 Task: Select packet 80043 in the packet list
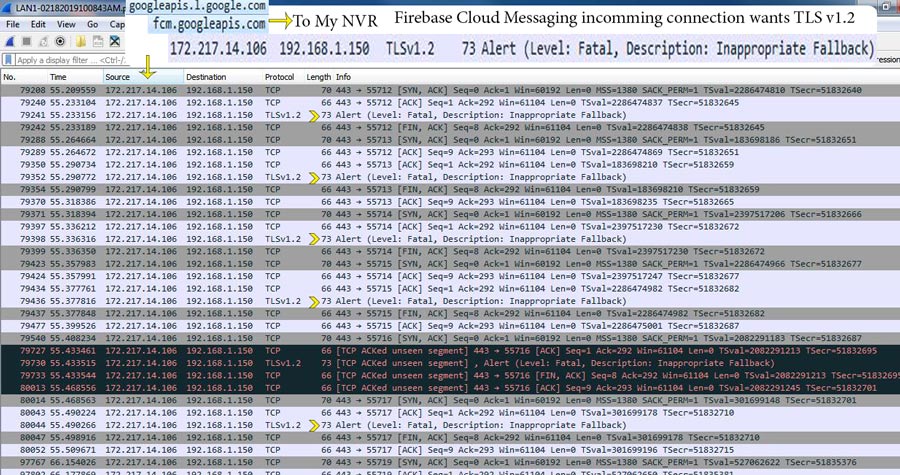pos(450,412)
